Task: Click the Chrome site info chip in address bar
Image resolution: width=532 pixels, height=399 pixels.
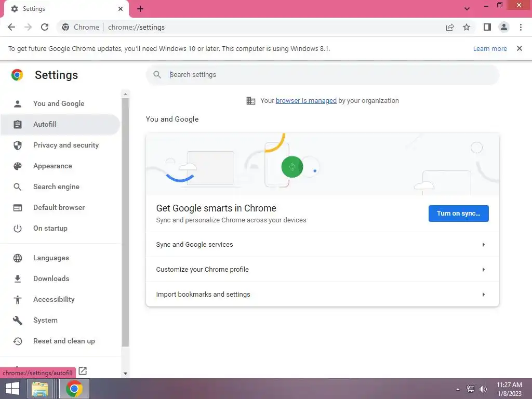Action: (x=81, y=27)
